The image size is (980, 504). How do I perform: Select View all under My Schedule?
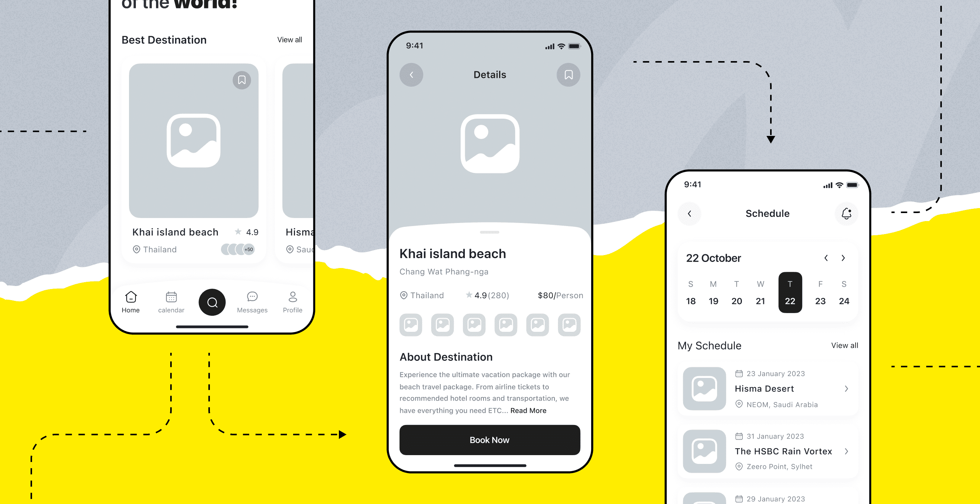[844, 345]
